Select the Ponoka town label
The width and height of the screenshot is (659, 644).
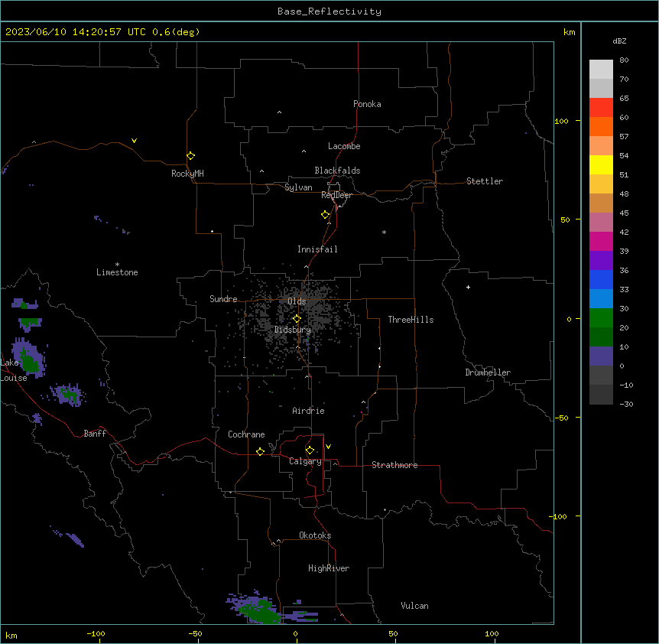tap(367, 104)
